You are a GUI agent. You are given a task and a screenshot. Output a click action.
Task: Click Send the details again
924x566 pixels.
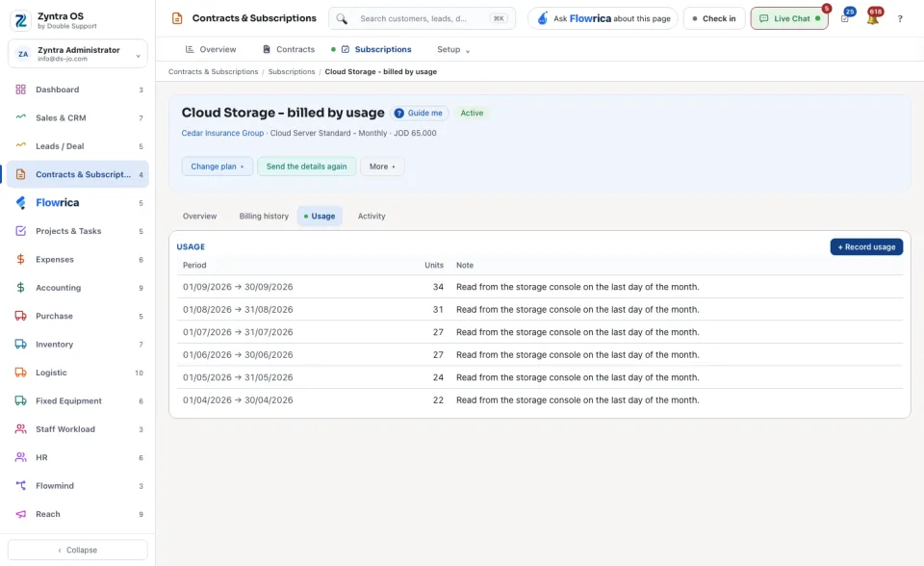point(306,167)
